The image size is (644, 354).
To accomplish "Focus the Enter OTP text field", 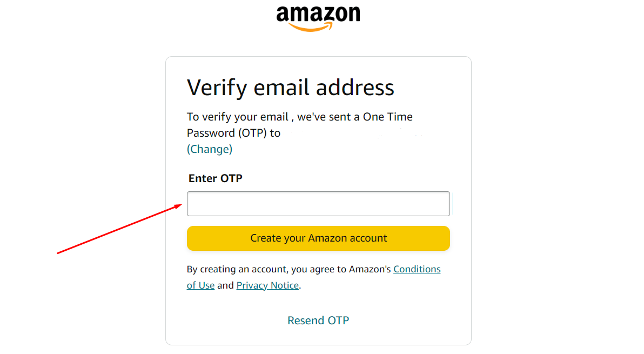I will (318, 204).
